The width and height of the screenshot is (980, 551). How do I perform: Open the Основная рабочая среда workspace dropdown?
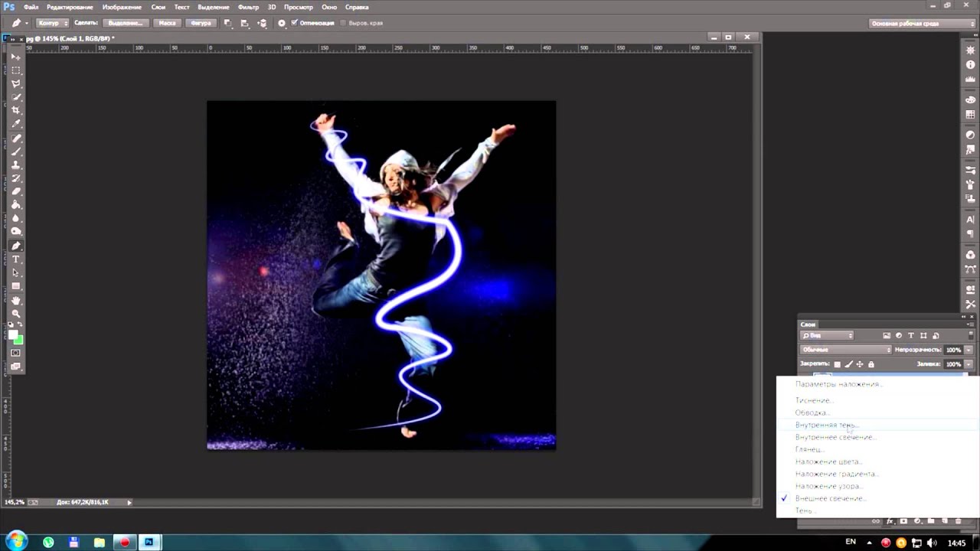pos(923,23)
